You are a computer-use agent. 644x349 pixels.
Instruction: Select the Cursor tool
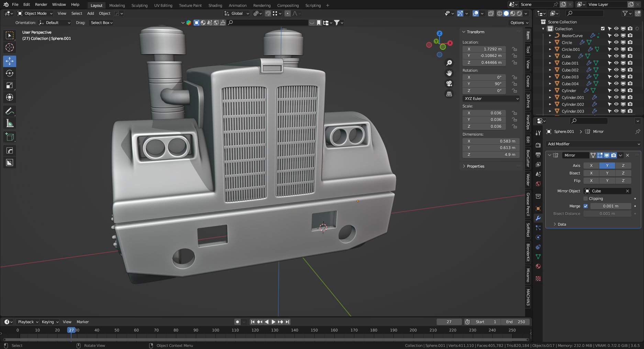(x=10, y=47)
